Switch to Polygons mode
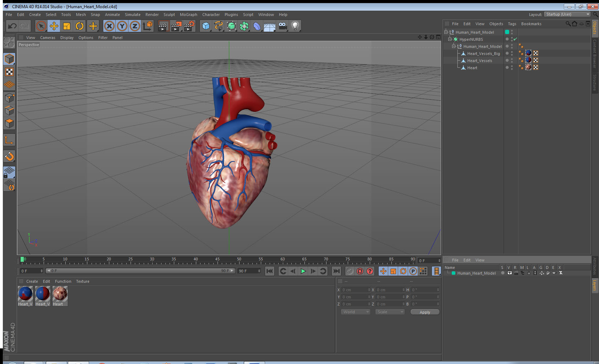The height and width of the screenshot is (364, 599). [9, 123]
